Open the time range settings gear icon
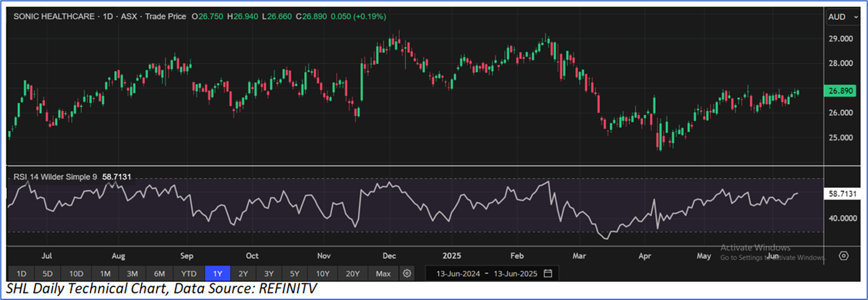The width and height of the screenshot is (868, 300). click(406, 274)
